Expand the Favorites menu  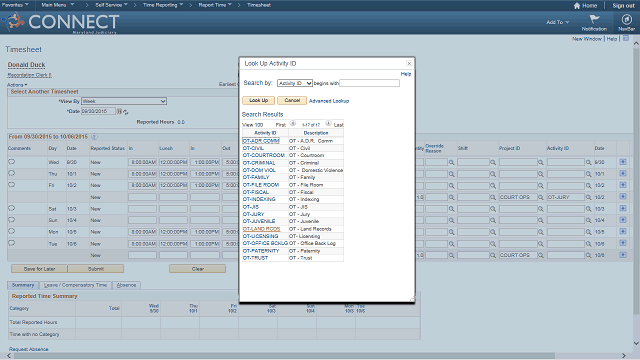click(x=15, y=5)
